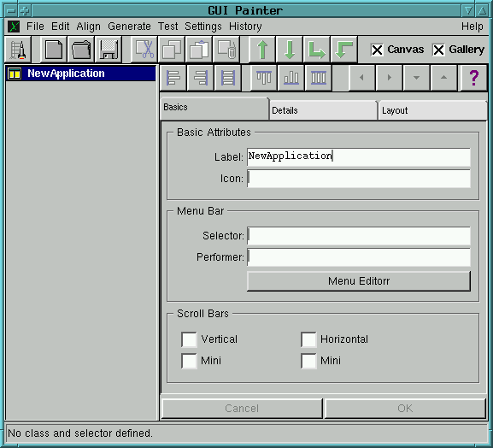Click the Cancel button
Image resolution: width=493 pixels, height=448 pixels.
pos(242,409)
